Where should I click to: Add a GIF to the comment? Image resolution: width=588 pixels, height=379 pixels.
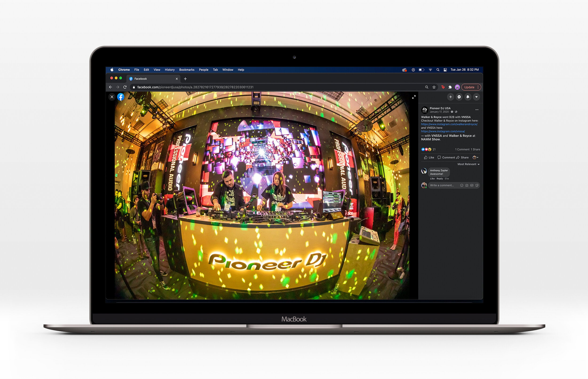[x=472, y=185]
